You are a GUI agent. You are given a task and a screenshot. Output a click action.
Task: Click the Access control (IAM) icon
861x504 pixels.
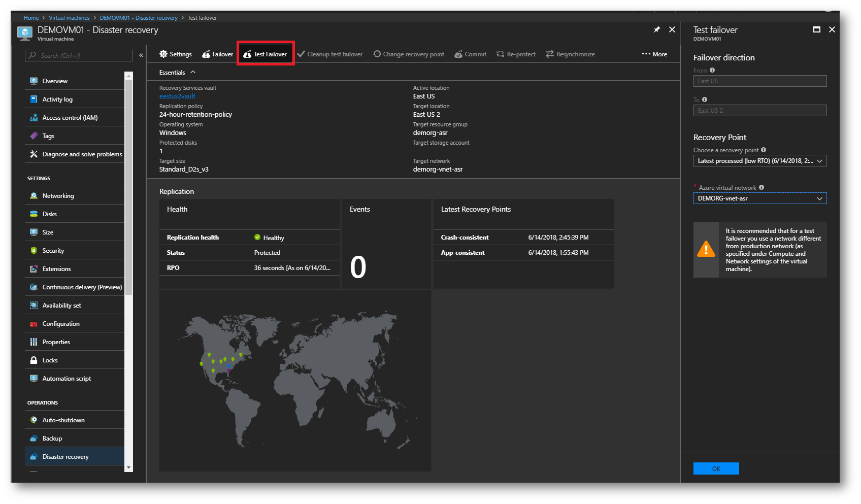click(34, 117)
